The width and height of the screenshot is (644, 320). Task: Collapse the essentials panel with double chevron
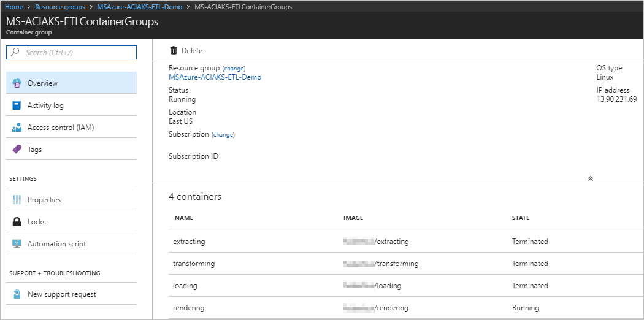click(x=590, y=178)
